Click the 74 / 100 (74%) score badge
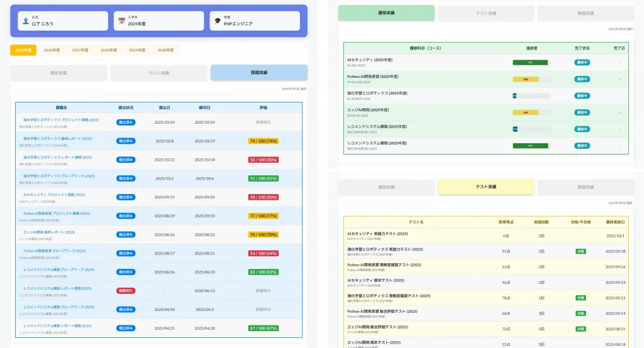This screenshot has width=644, height=348. tap(263, 141)
